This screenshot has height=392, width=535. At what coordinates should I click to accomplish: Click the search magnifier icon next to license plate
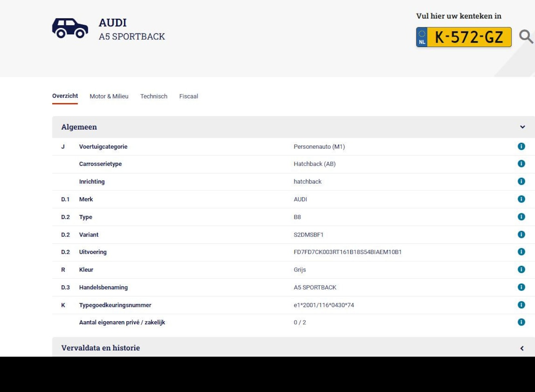point(526,37)
